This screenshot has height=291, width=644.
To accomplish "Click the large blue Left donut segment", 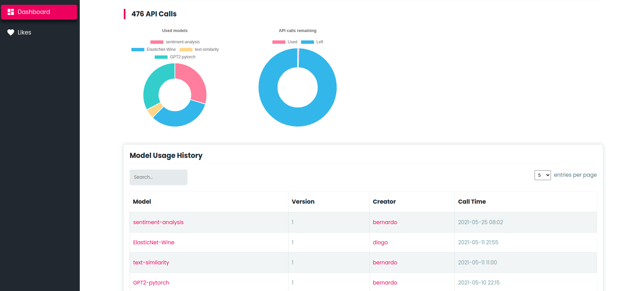I will click(298, 117).
